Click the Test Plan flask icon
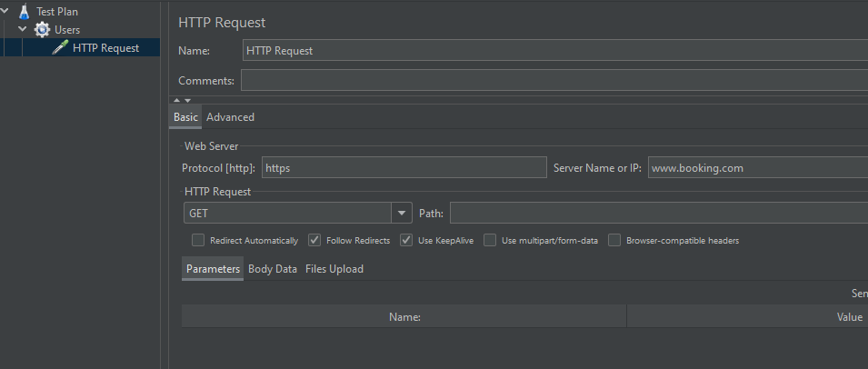 tap(24, 12)
